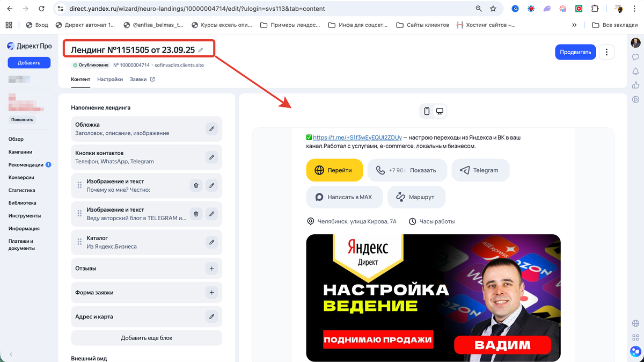The height and width of the screenshot is (362, 644).
Task: Open notifications bell in right panel
Action: pyautogui.click(x=635, y=71)
